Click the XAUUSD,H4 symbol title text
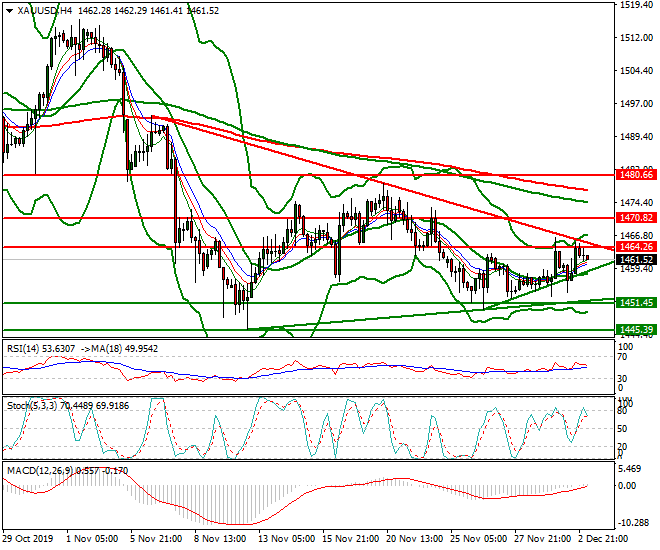Image resolution: width=660 pixels, height=550 pixels. coord(45,11)
